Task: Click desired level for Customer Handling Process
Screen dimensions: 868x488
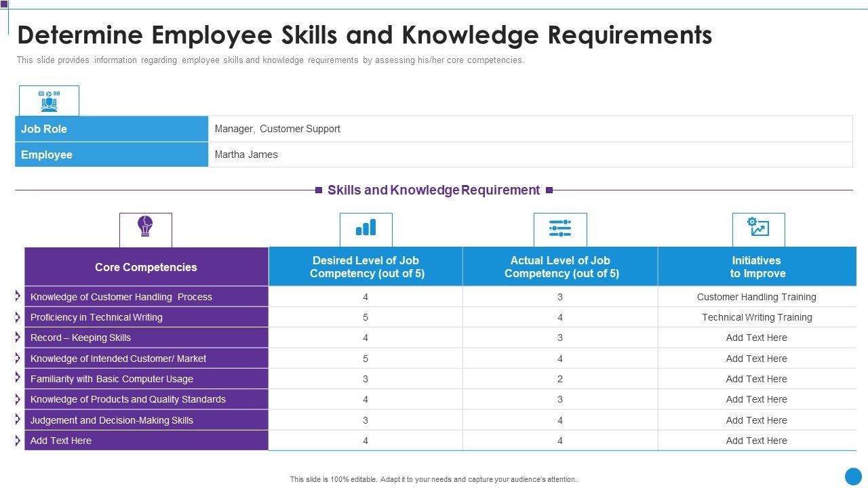Action: (x=366, y=297)
